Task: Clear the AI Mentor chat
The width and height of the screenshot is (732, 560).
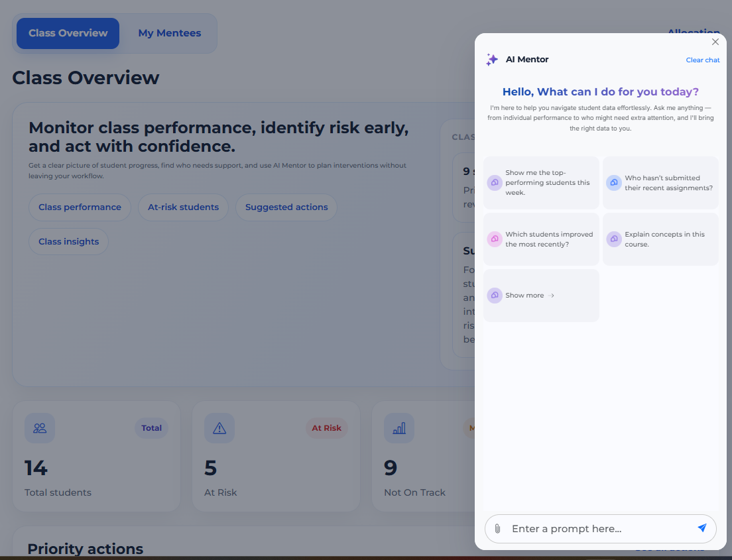Action: pos(703,60)
